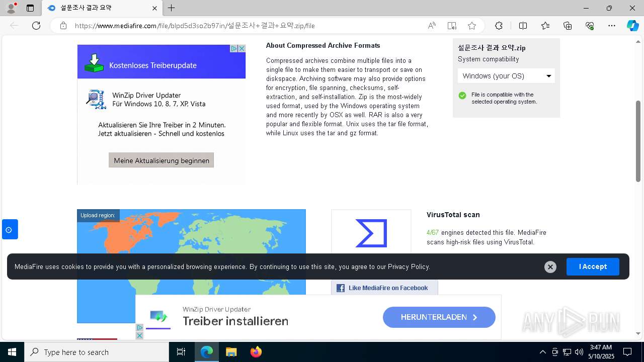Viewport: 644px width, 362px height.
Task: Click the Upload region world map
Action: (x=191, y=266)
